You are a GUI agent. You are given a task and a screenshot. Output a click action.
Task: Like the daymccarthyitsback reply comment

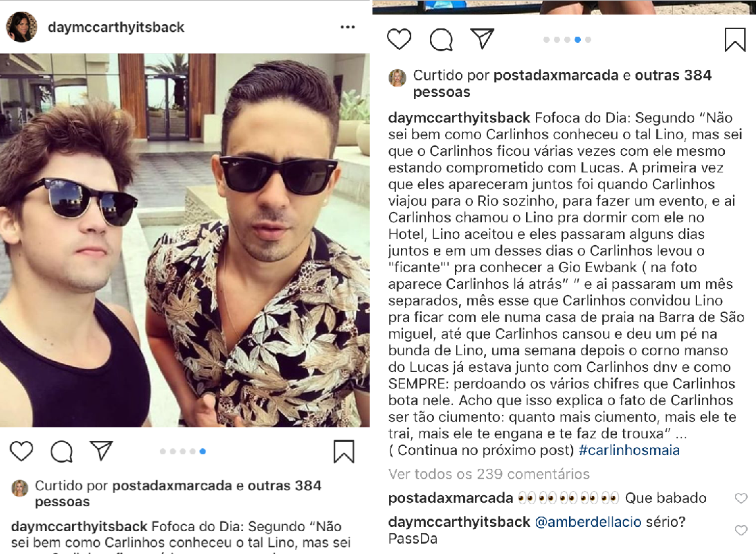pyautogui.click(x=741, y=530)
